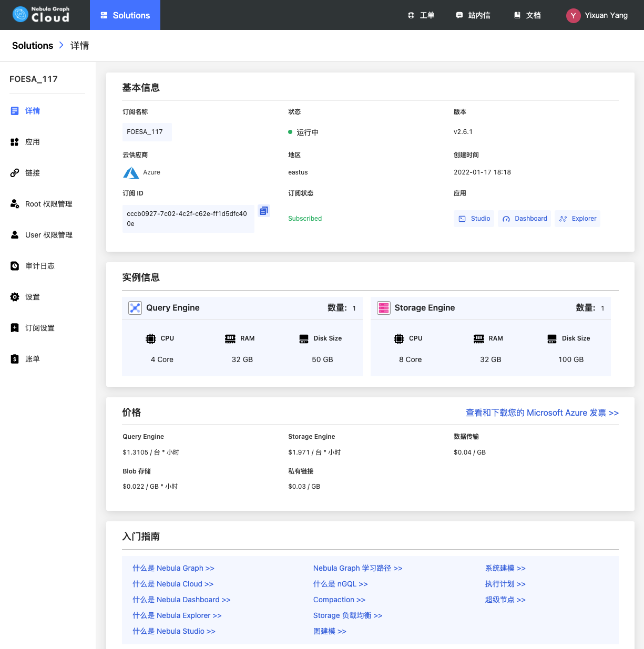Open 工单 tickets in top navigation
This screenshot has height=649, width=644.
point(421,15)
